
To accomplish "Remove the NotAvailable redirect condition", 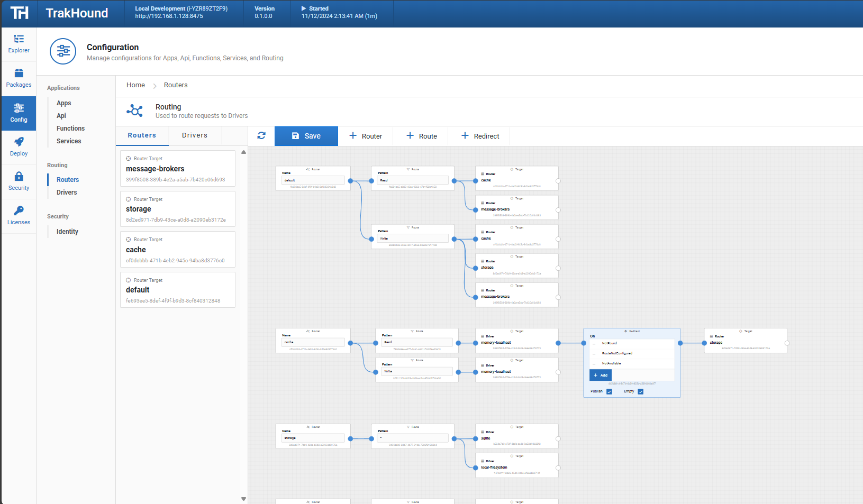I will click(595, 363).
